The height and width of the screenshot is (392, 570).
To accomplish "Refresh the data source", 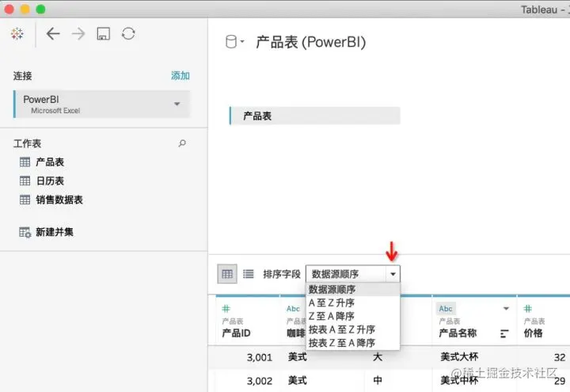I will pos(128,34).
